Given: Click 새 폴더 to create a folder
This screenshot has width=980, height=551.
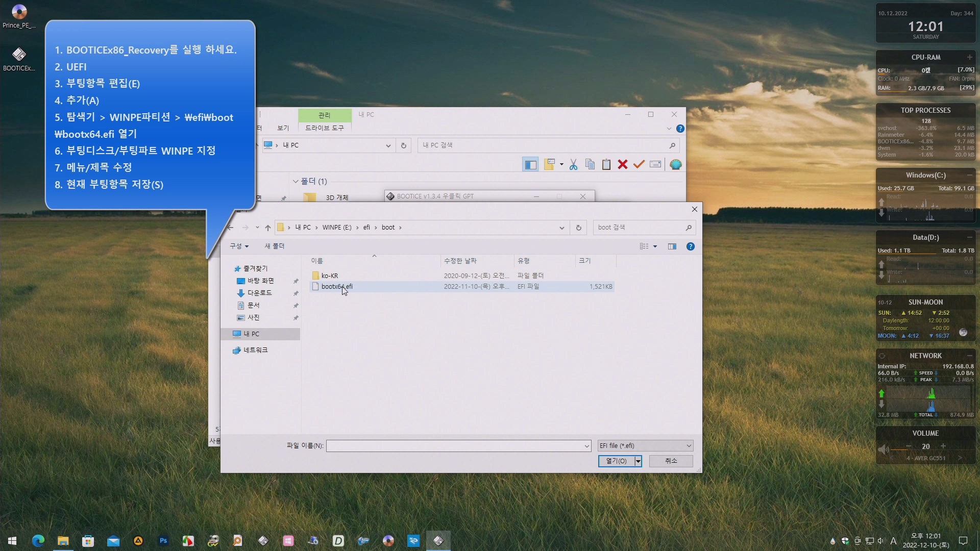Looking at the screenshot, I should point(274,246).
